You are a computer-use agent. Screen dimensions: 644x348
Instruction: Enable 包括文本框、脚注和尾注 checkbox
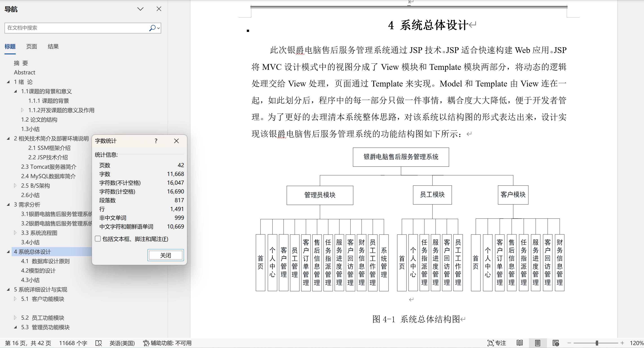[x=98, y=239]
